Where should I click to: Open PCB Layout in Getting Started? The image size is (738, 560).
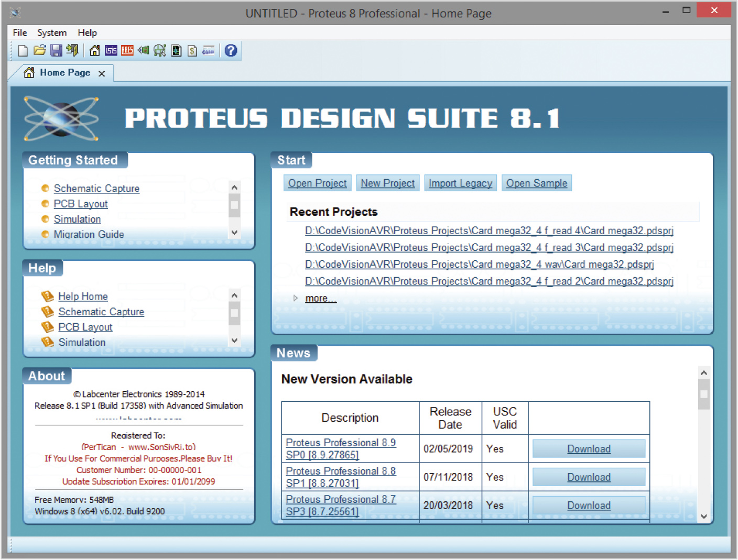tap(81, 204)
